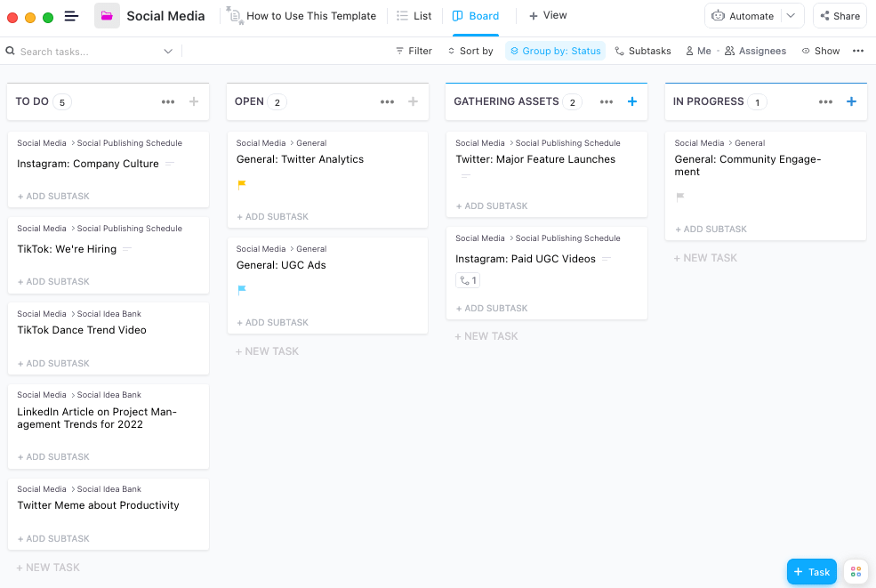Image resolution: width=876 pixels, height=588 pixels.
Task: Click the blue Task create button
Action: point(811,572)
